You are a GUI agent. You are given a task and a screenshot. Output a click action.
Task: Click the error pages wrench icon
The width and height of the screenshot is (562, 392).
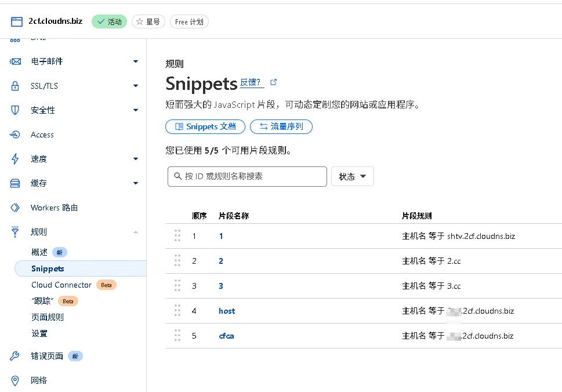coord(16,356)
